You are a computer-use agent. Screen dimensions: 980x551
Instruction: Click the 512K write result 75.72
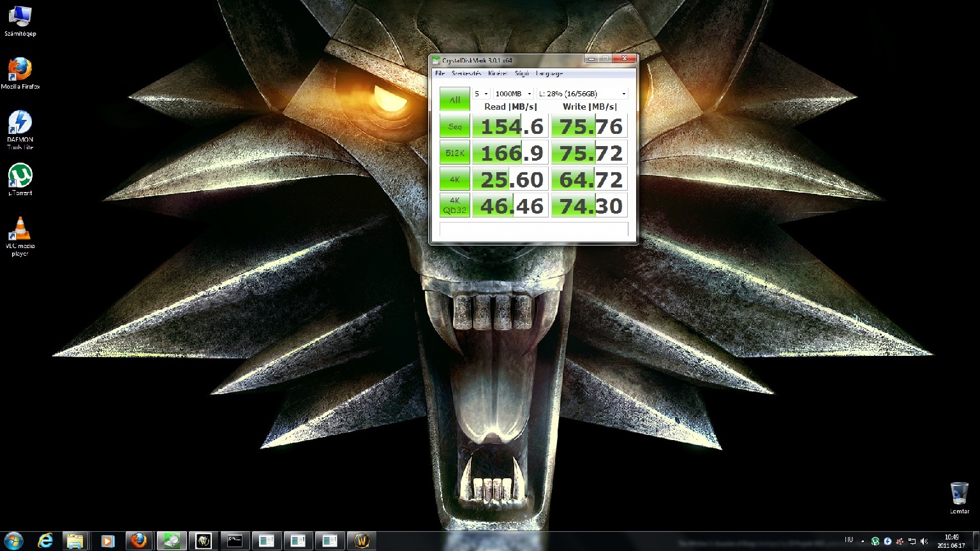[590, 153]
